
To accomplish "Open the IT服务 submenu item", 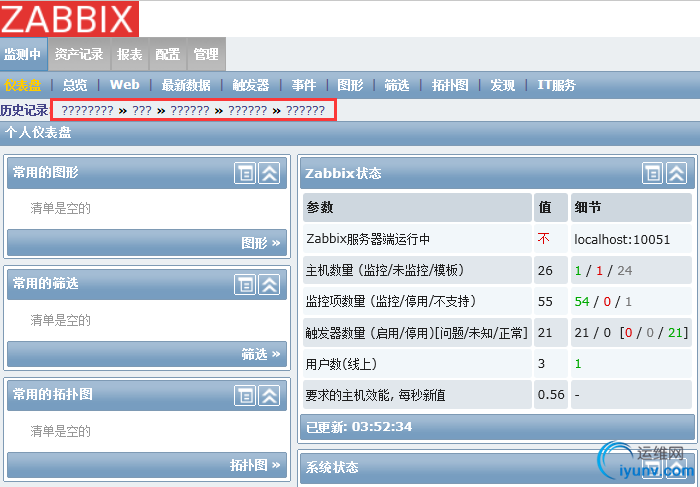I will [x=557, y=85].
